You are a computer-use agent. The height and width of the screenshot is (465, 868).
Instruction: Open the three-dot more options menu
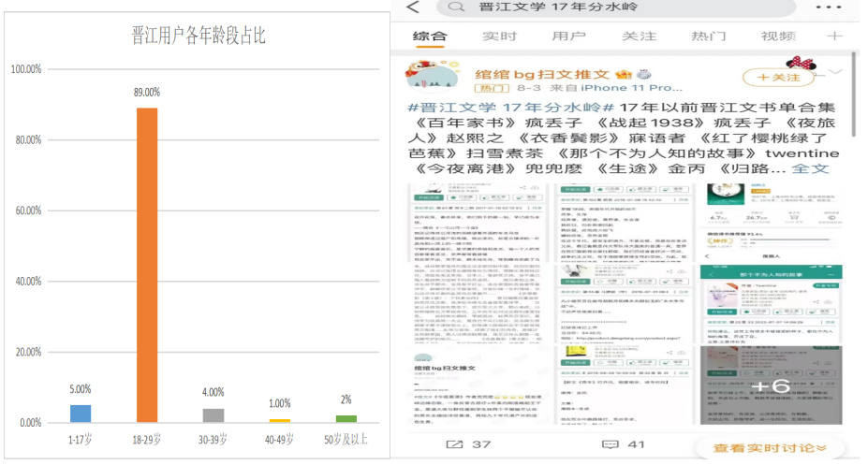(834, 7)
